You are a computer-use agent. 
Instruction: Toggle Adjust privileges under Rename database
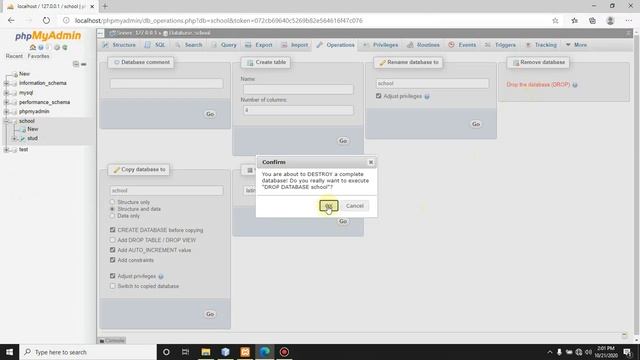[378, 96]
